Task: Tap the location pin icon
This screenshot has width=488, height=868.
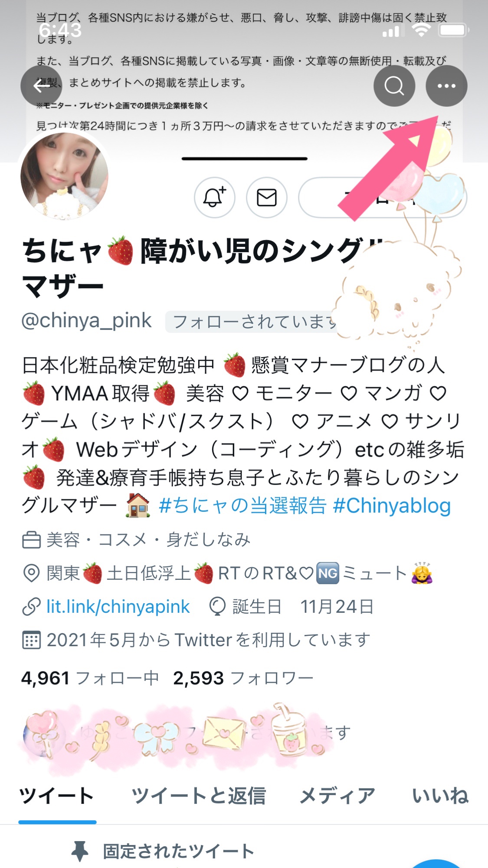Action: coord(31,573)
